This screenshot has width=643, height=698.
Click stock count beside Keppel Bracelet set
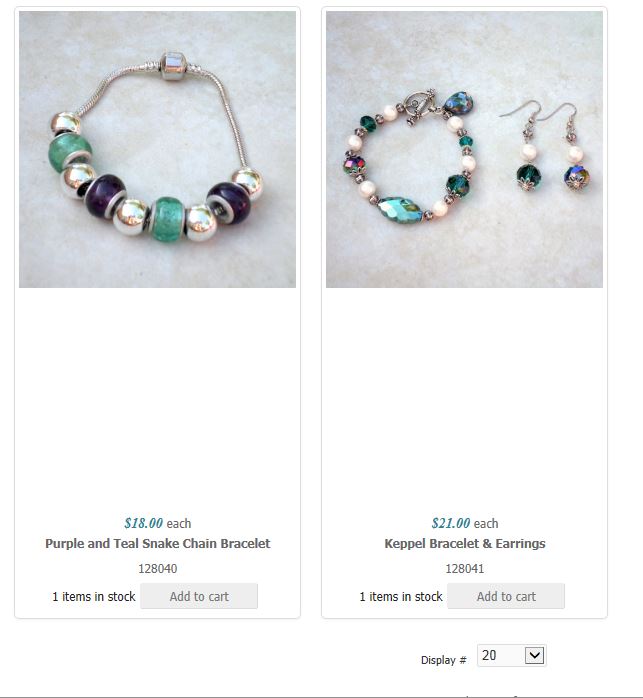click(x=401, y=597)
